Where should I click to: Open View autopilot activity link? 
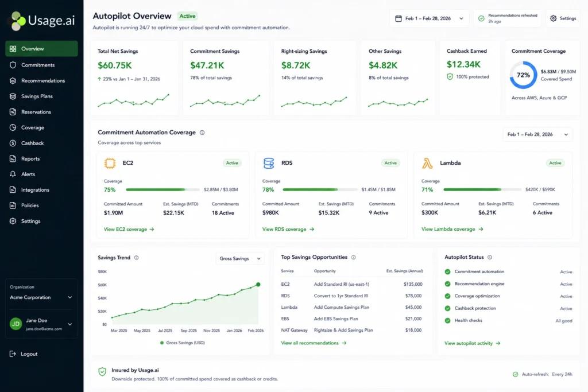(472, 343)
